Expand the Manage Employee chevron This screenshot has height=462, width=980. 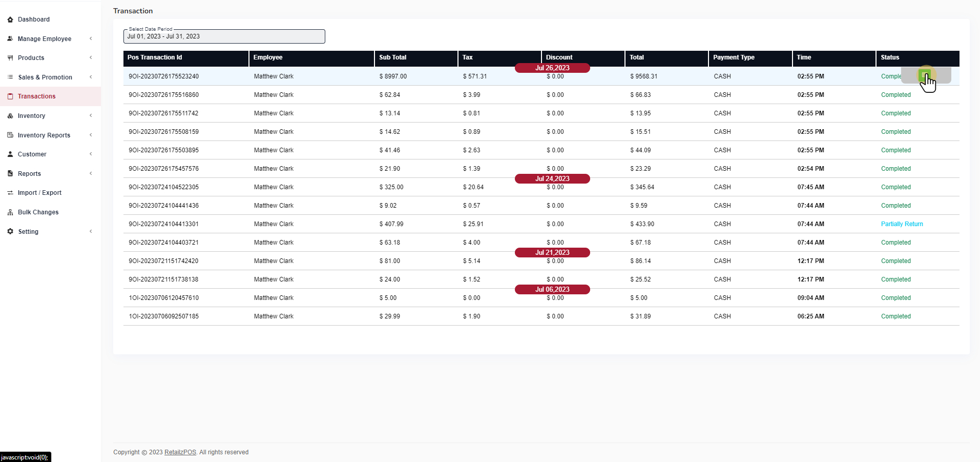point(91,38)
